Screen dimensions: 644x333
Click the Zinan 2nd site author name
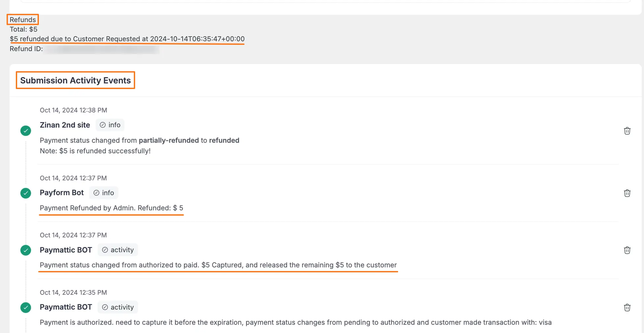(x=65, y=125)
